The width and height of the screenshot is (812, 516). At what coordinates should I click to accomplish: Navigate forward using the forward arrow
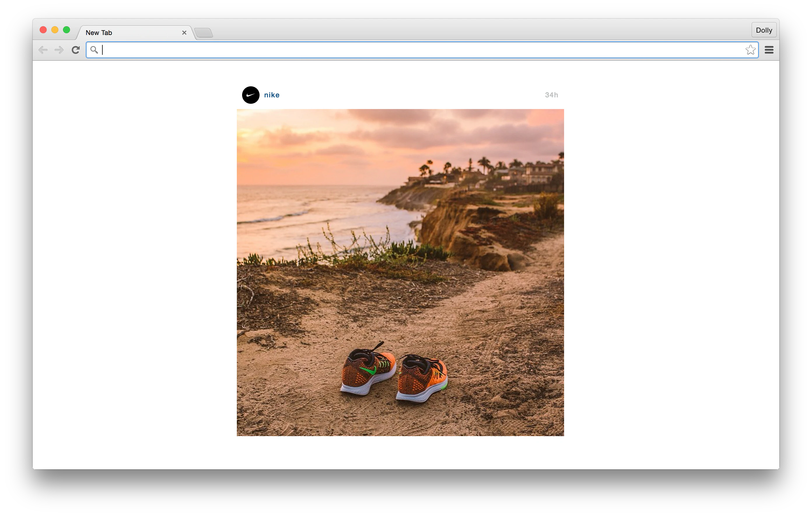pos(59,50)
